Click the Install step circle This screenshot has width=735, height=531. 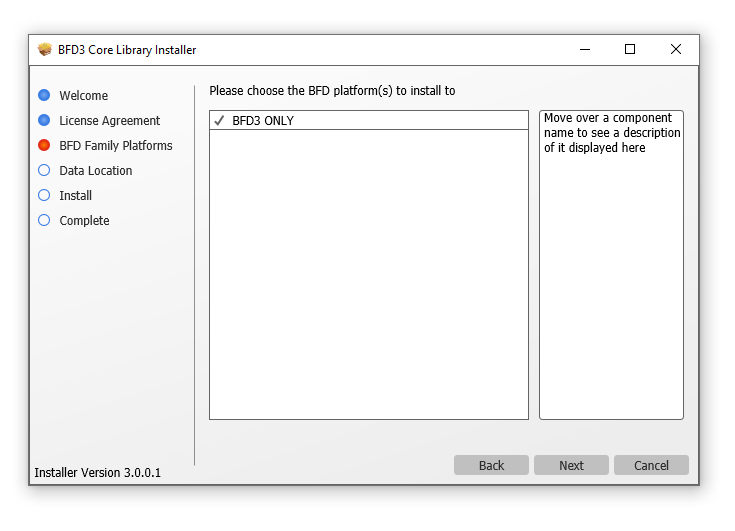(44, 195)
